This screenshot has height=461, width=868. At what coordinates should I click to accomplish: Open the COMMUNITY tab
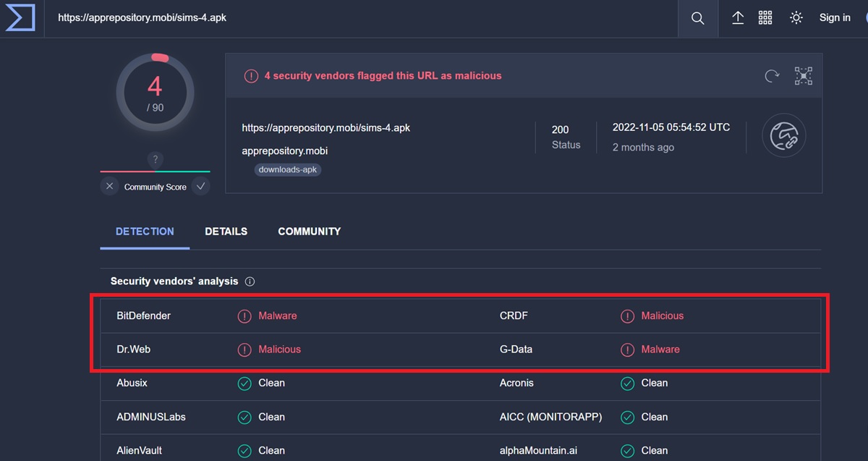pos(309,232)
